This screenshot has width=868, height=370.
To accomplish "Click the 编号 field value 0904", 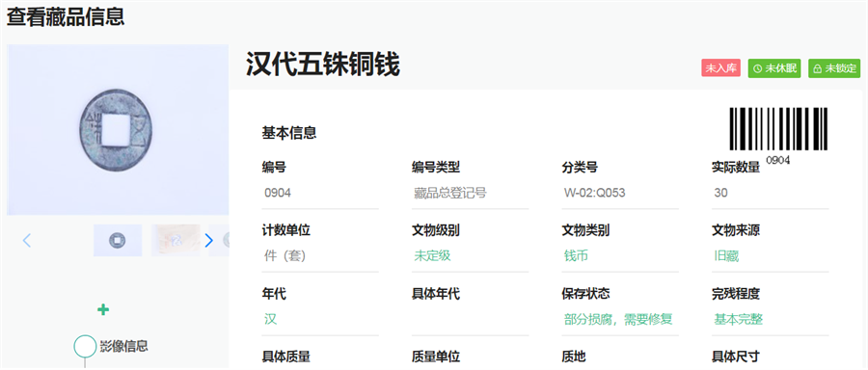I will 320,193.
